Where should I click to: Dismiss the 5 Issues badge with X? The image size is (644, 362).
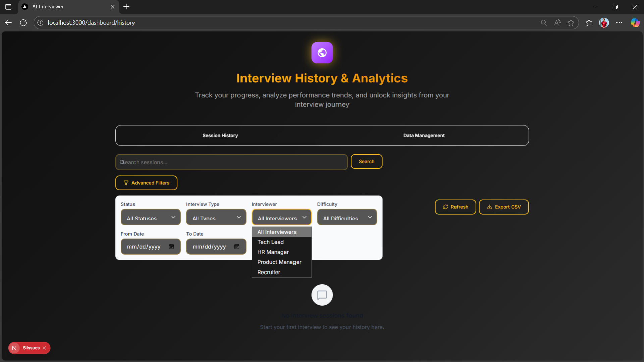point(44,348)
